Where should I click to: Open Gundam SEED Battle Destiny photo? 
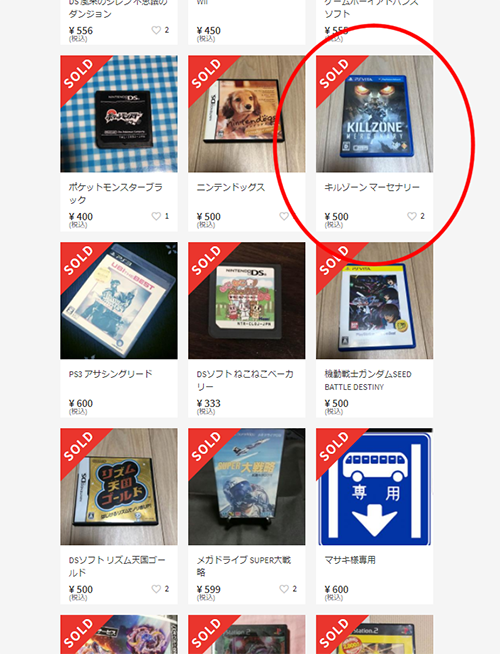coord(374,301)
